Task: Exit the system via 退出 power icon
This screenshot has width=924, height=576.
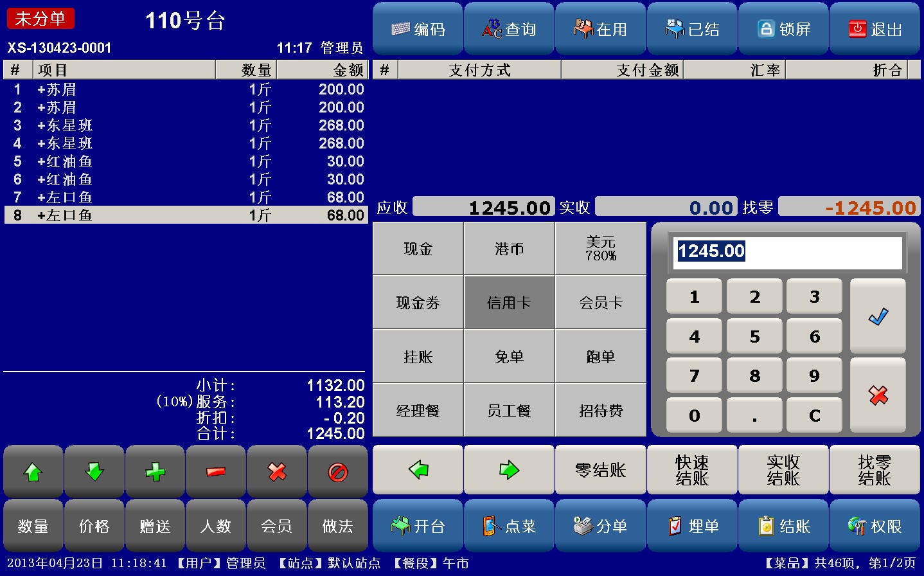Action: tap(875, 28)
